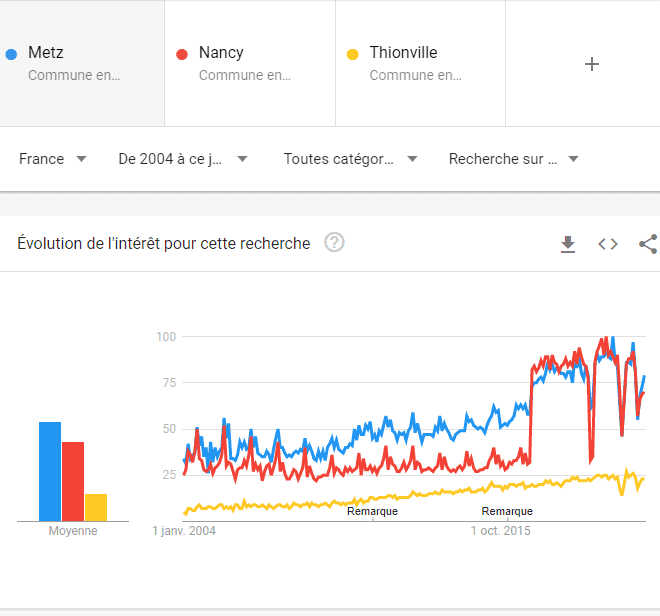Click the Remarque note near oct. 2015
Screen dimensions: 660x616
click(x=507, y=511)
